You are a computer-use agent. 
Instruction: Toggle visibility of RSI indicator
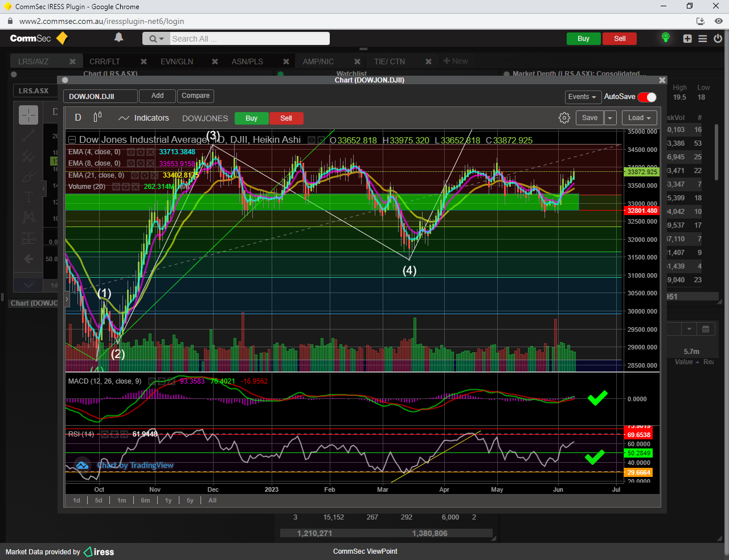tap(105, 434)
